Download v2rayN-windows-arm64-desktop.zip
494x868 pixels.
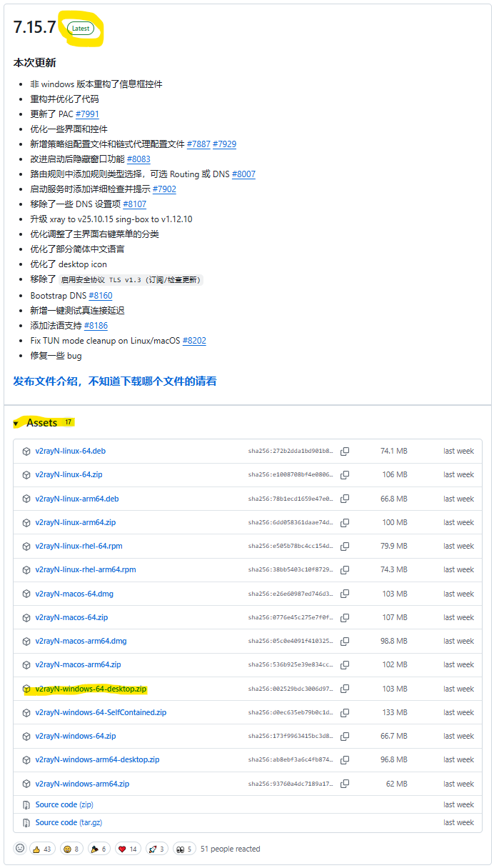97,760
